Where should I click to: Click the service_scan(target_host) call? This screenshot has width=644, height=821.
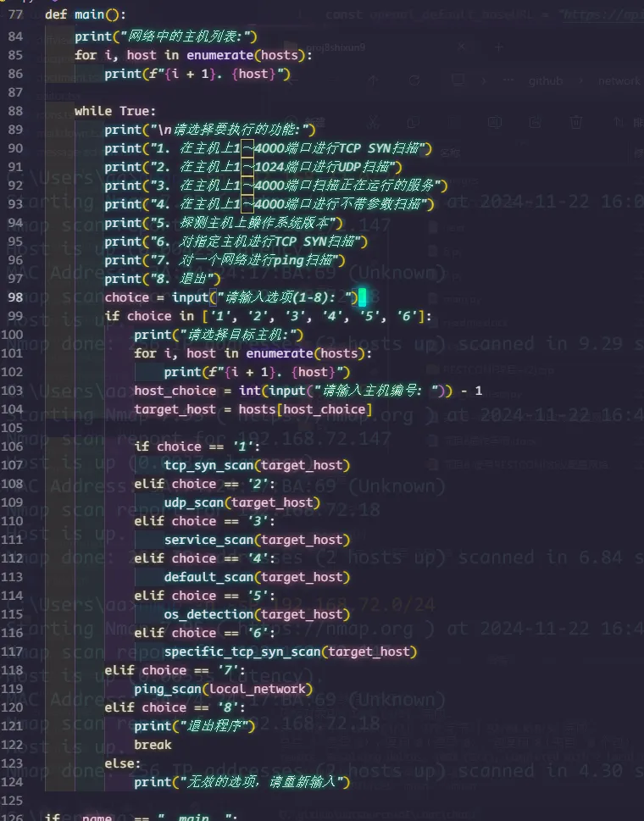(x=257, y=540)
